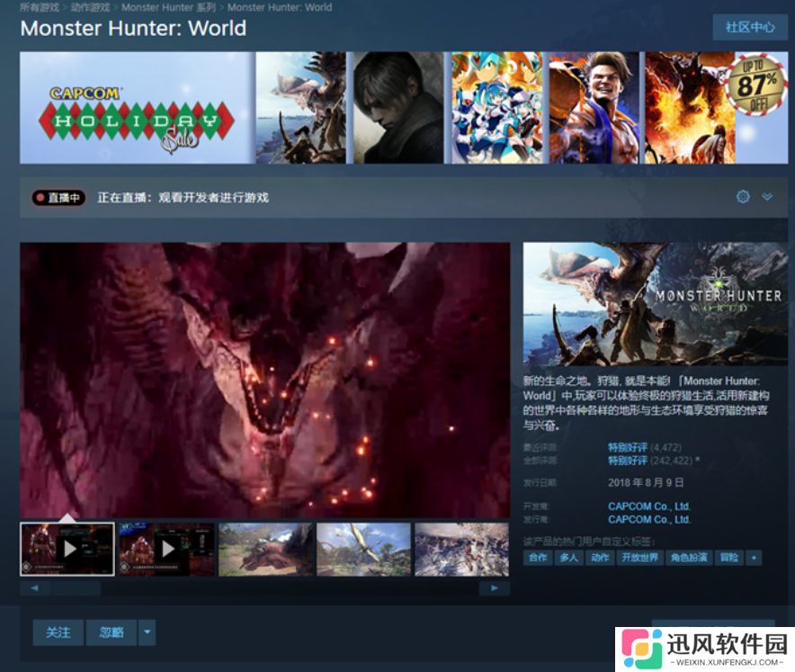Click the left arrow of thumbnail strip
This screenshot has width=795, height=672.
tap(35, 588)
